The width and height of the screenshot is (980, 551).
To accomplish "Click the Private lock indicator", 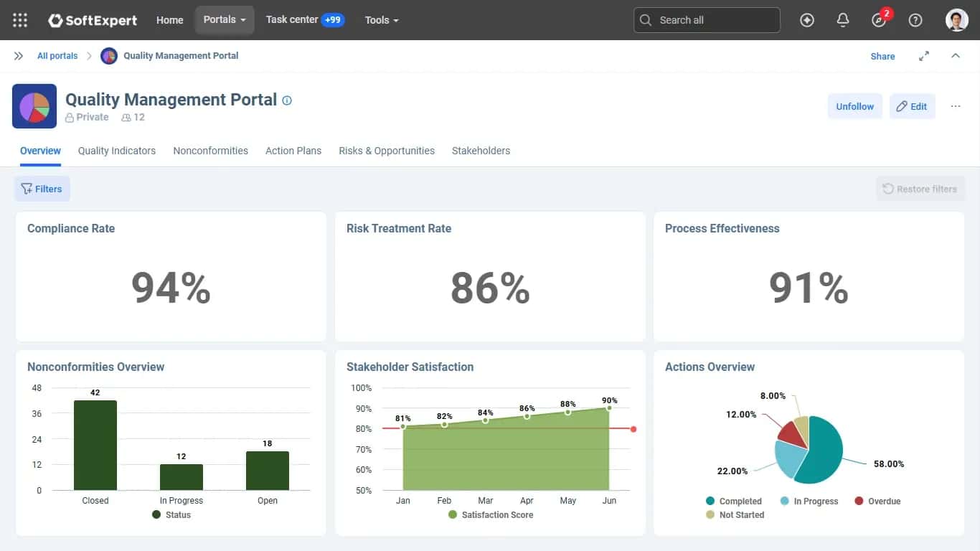I will (87, 117).
